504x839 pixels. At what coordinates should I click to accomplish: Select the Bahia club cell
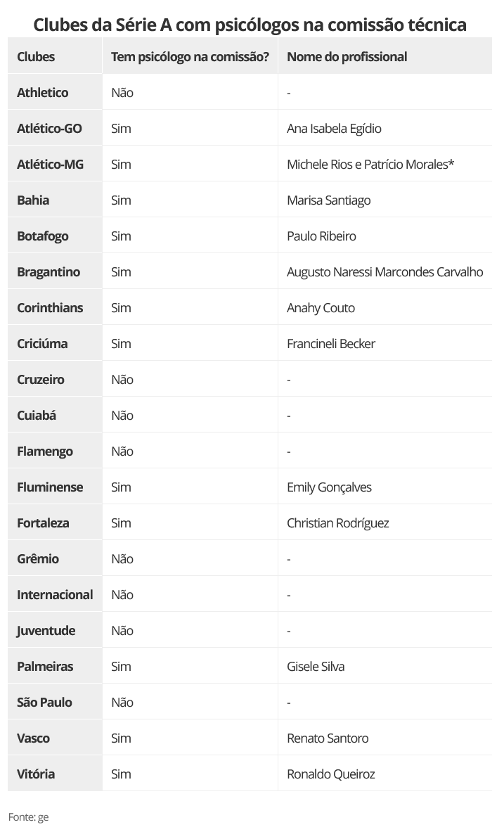(x=33, y=200)
